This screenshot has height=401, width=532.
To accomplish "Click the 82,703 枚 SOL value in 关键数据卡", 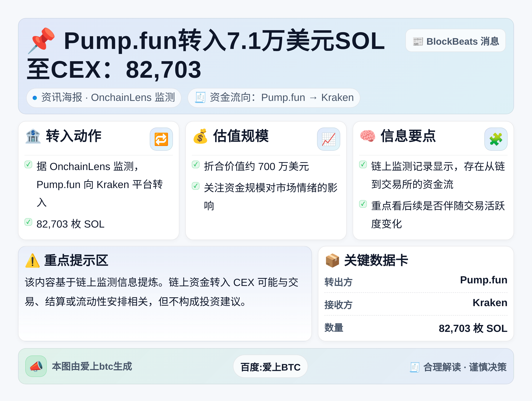I will pyautogui.click(x=473, y=328).
